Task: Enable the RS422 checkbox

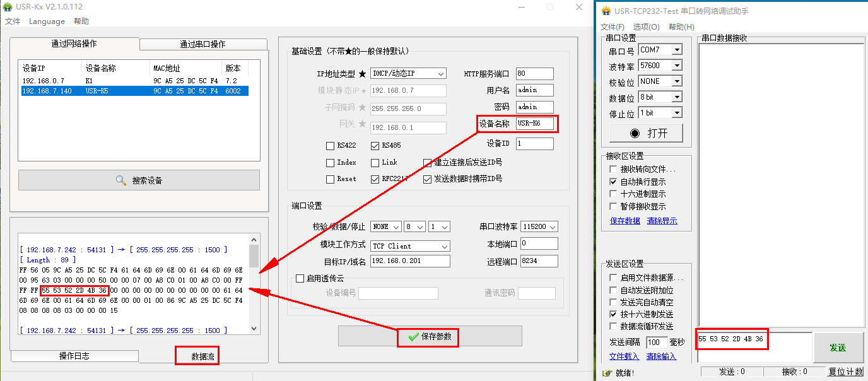Action: 330,146
